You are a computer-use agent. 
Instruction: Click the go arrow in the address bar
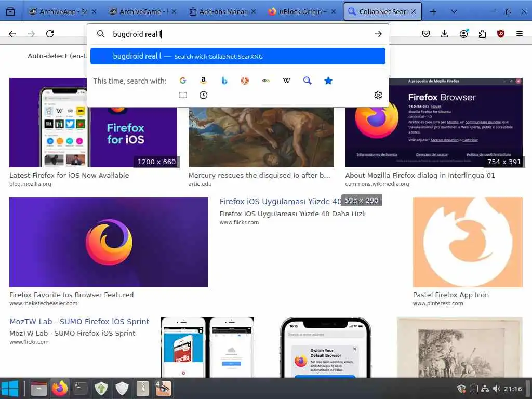point(378,34)
